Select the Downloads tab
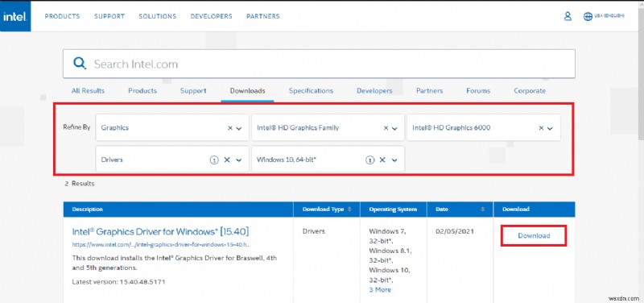644x303 pixels. click(247, 91)
